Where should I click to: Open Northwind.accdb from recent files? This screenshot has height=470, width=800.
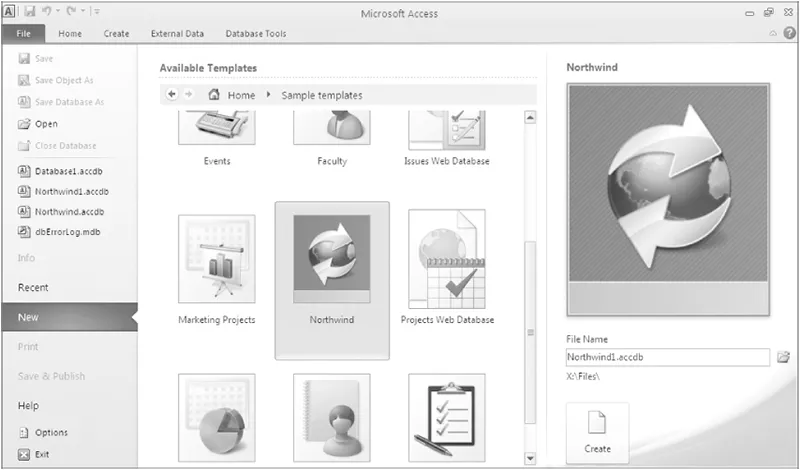click(68, 211)
